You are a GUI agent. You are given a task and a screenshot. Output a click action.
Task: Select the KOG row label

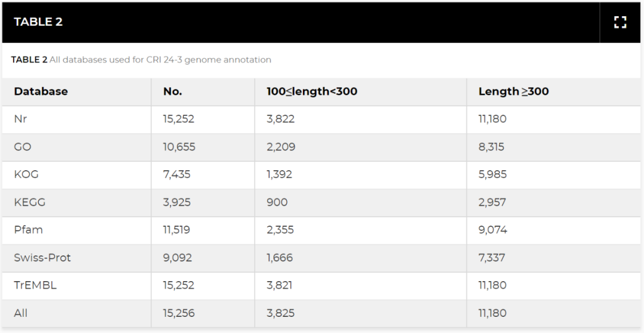(26, 174)
